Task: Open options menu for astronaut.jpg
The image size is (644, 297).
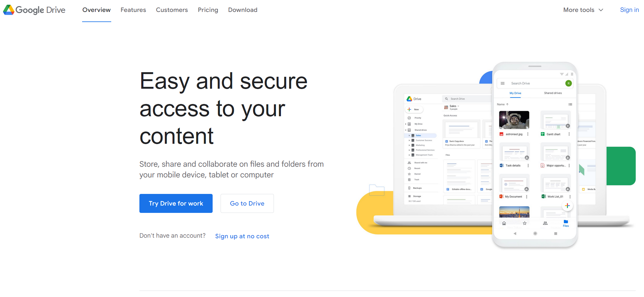Action: [x=528, y=134]
